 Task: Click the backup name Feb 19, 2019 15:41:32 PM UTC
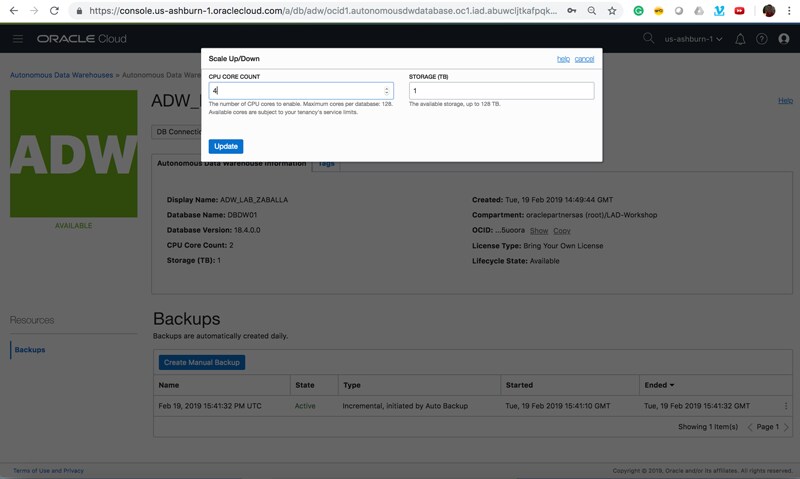click(210, 406)
